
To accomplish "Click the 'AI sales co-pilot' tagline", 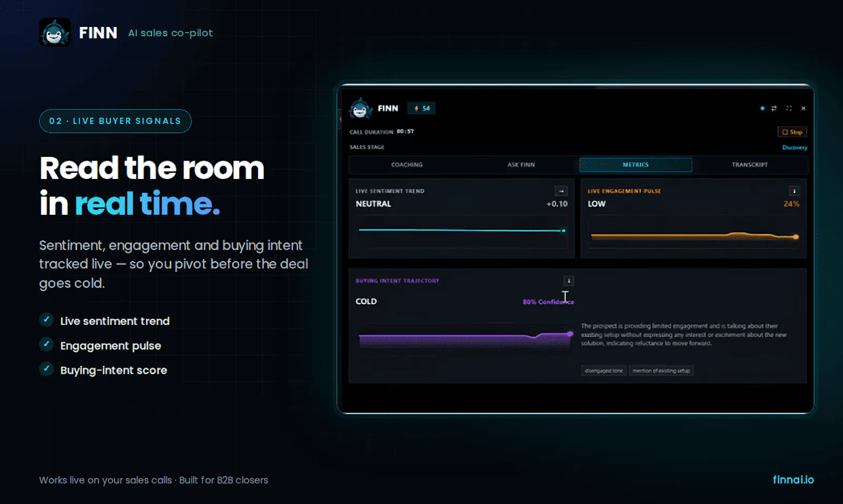I will tap(170, 33).
